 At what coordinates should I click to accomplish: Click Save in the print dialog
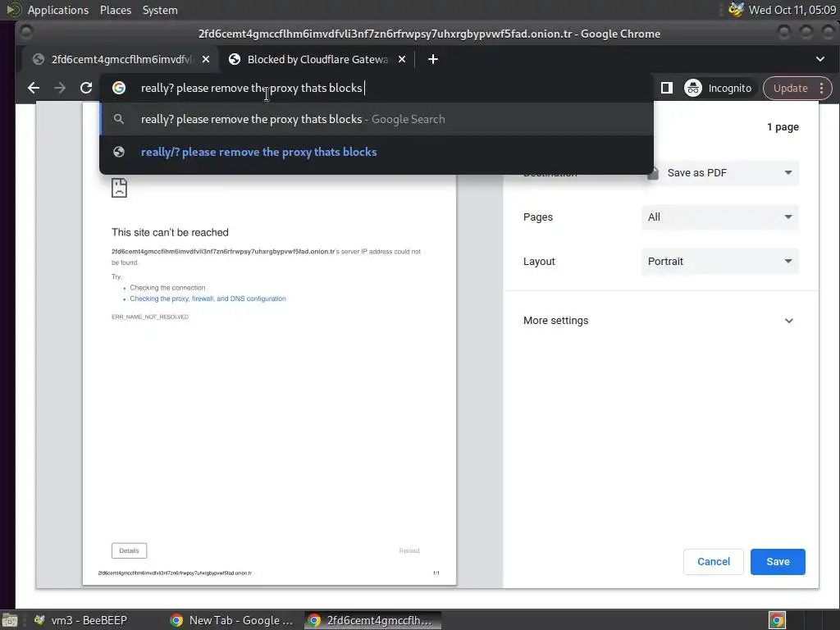[778, 561]
